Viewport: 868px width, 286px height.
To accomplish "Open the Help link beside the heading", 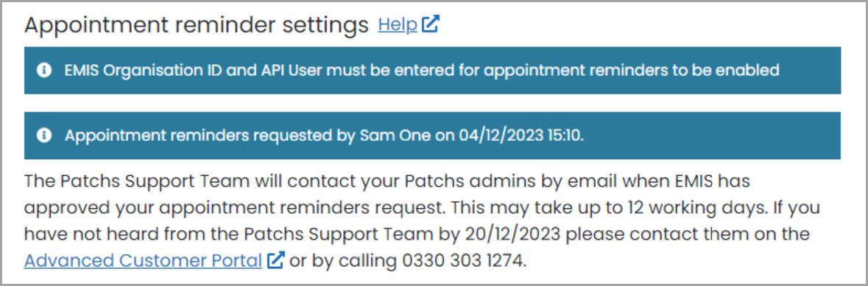I will pyautogui.click(x=398, y=25).
